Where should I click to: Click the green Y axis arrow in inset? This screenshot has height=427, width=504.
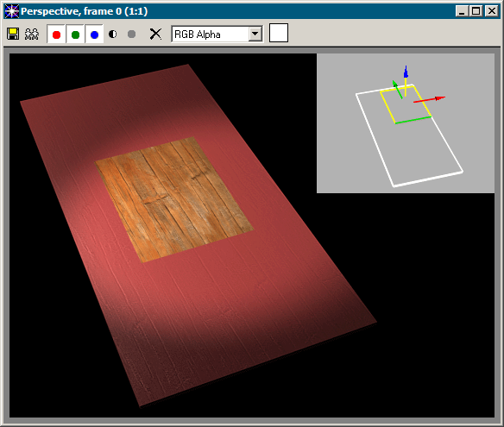[397, 90]
